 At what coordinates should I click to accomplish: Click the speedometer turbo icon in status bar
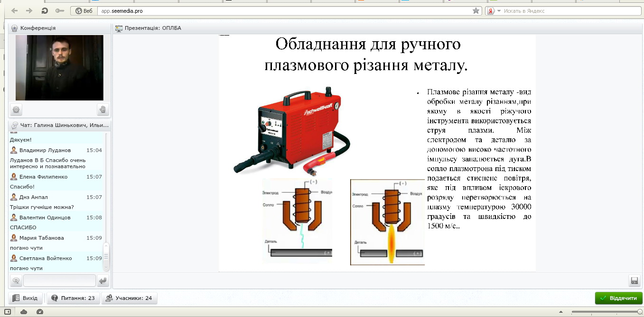(x=40, y=312)
